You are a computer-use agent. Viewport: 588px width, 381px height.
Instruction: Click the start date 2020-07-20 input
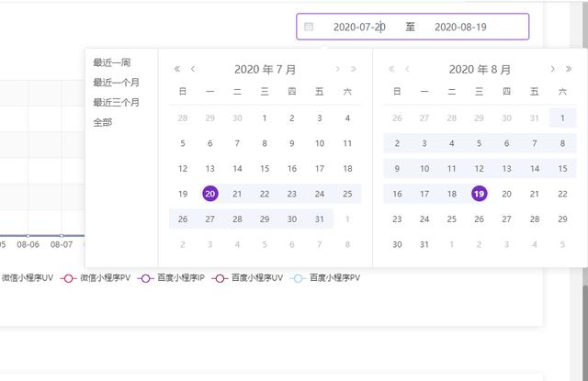359,27
